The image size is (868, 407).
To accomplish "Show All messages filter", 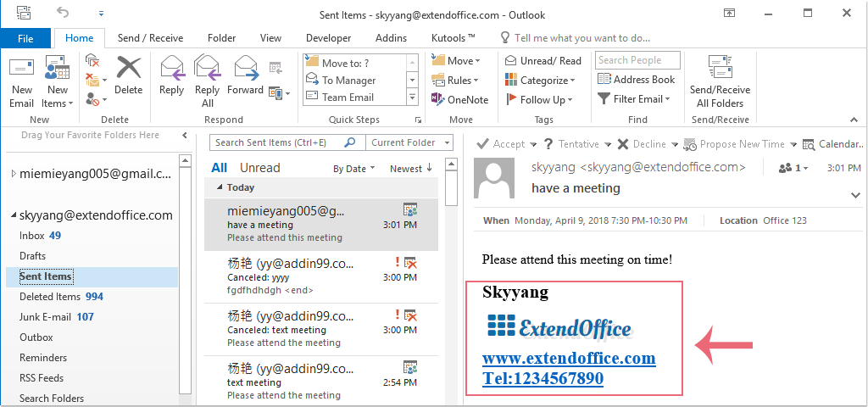I will tap(220, 168).
